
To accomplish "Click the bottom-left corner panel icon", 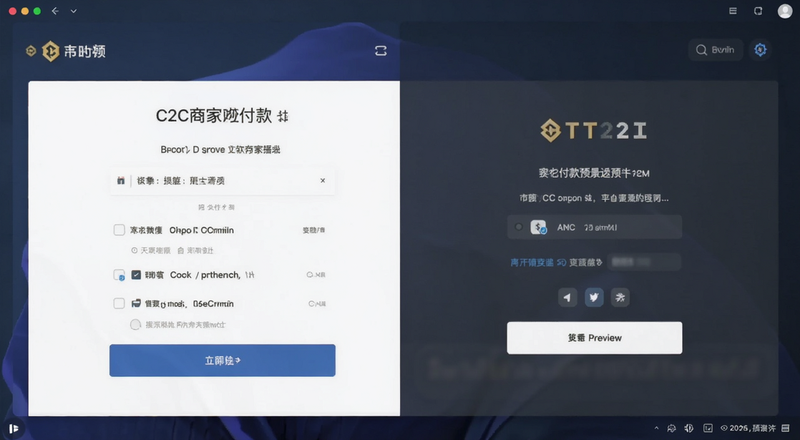I will click(x=14, y=429).
